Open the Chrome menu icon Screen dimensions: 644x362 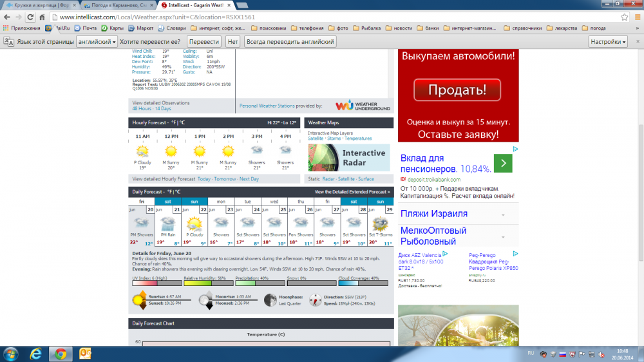coord(636,17)
